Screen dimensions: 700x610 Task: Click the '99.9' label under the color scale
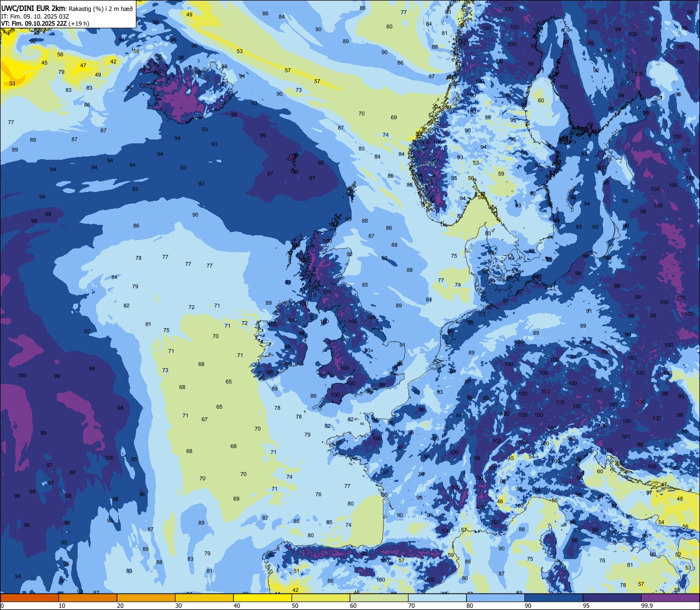647,606
